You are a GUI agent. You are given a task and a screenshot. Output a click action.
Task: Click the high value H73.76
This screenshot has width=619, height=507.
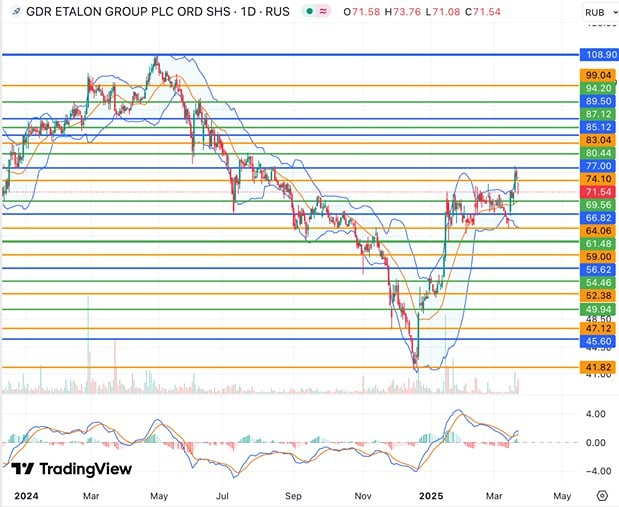pos(403,12)
